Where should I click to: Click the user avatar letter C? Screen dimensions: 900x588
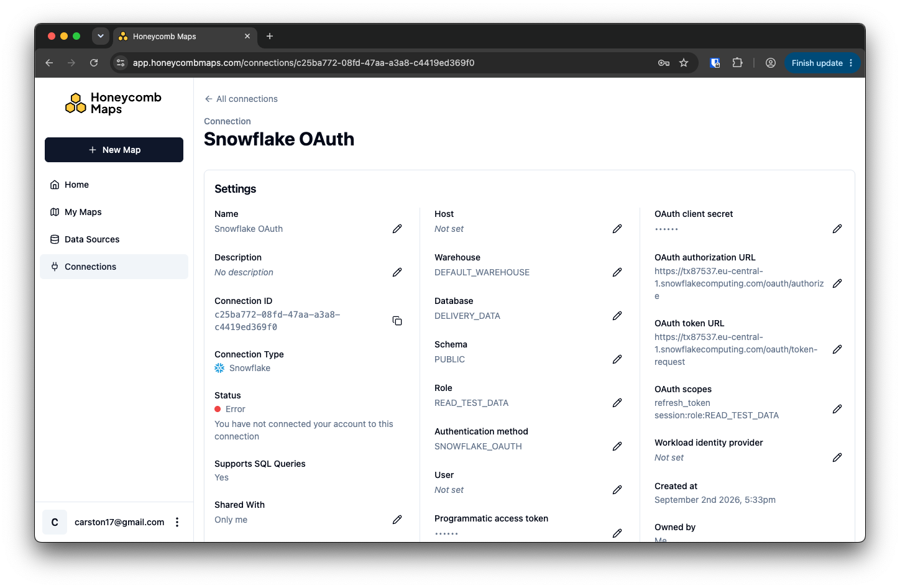(55, 522)
